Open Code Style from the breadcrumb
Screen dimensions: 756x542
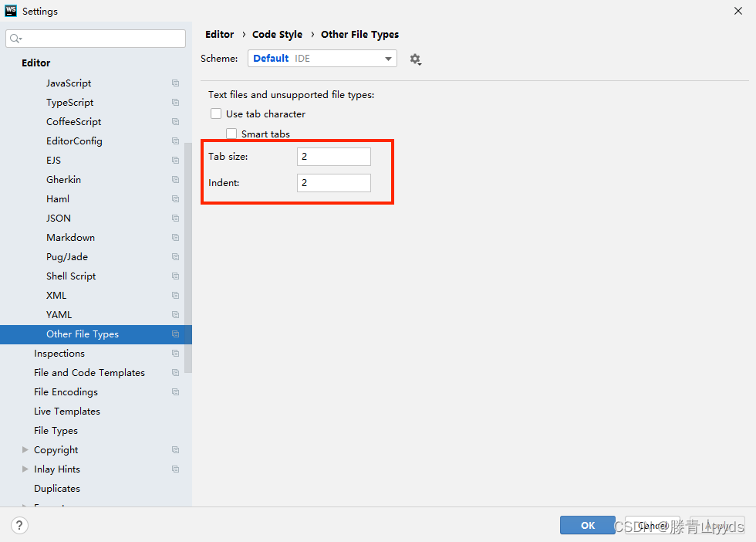[x=277, y=34]
